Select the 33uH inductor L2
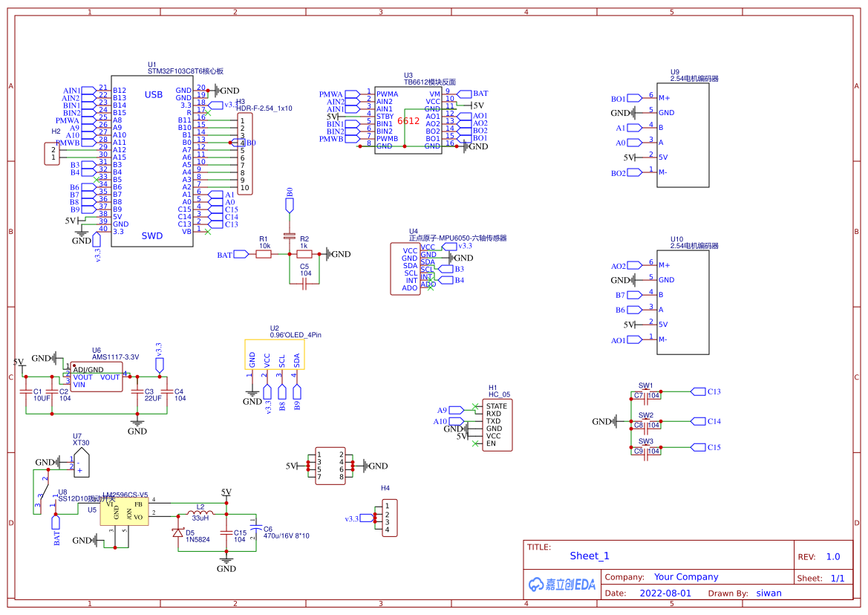 tap(199, 512)
